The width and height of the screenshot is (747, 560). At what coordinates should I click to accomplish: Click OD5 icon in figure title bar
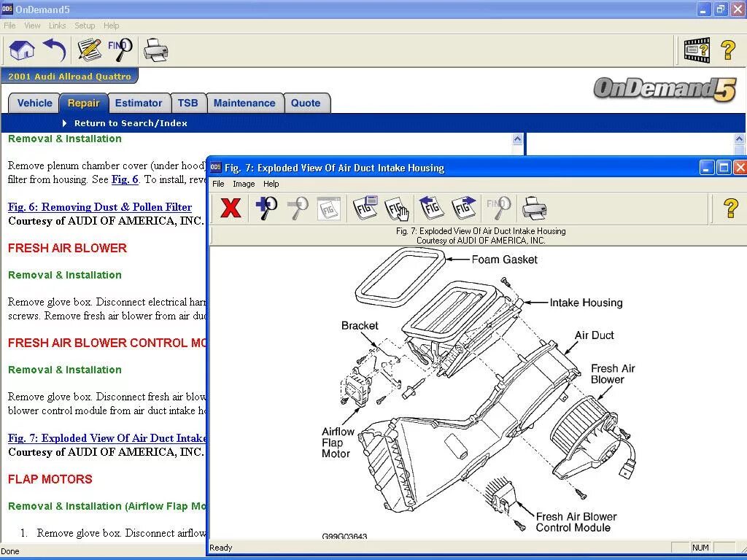coord(216,167)
